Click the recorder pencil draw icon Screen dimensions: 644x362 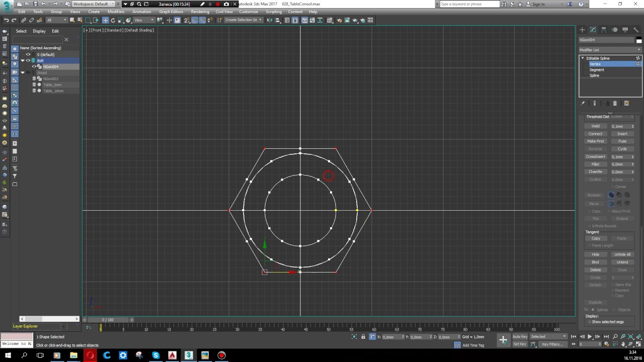coord(202,4)
